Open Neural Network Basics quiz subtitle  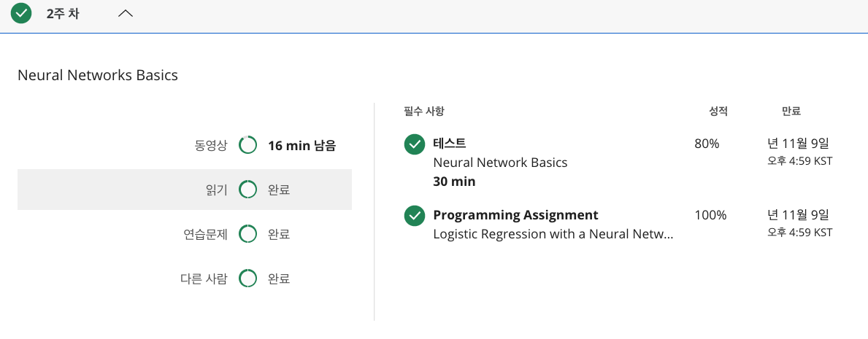500,163
